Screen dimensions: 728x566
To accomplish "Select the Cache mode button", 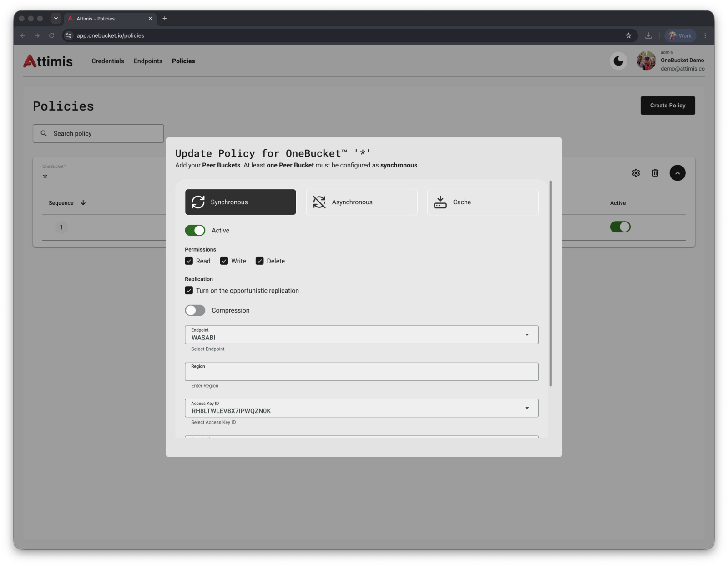I will coord(482,202).
